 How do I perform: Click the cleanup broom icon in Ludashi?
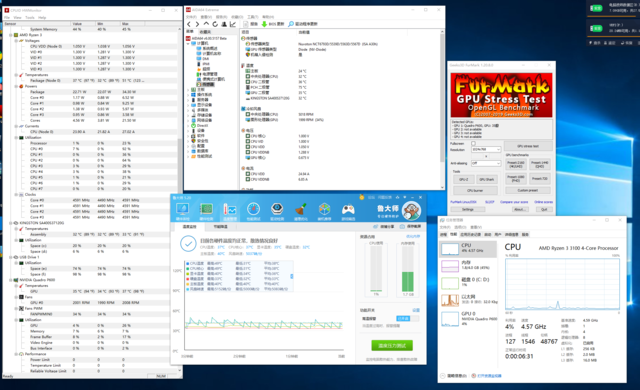coord(301,209)
